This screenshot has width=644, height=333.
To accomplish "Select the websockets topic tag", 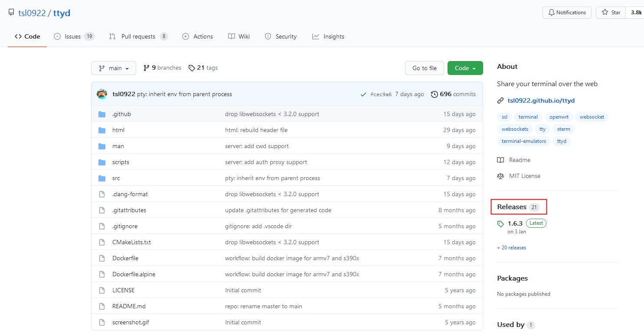I will click(515, 129).
